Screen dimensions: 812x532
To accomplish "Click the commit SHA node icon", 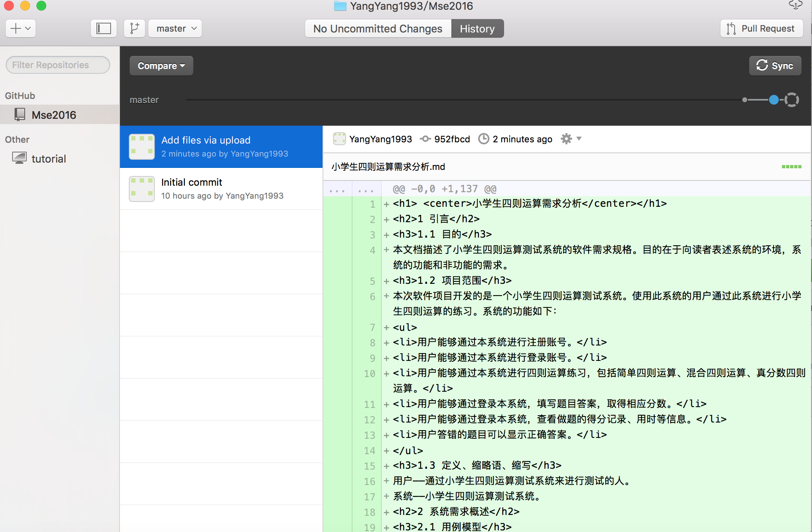I will (x=425, y=139).
